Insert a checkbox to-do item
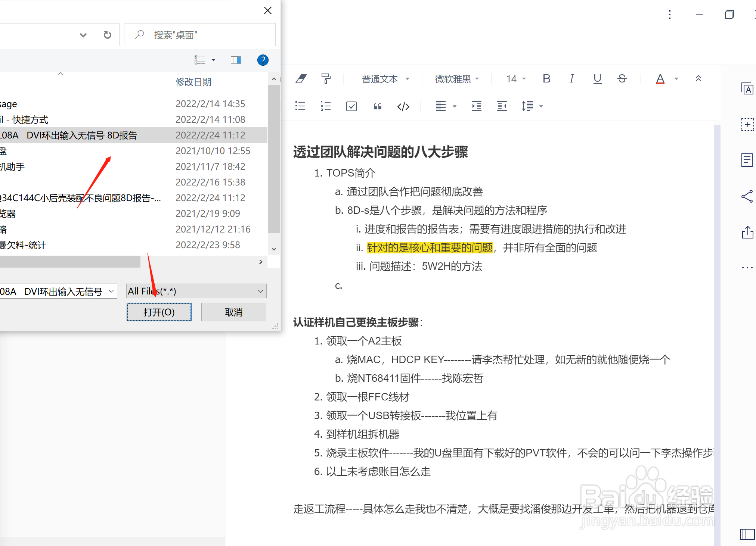 pos(351,106)
